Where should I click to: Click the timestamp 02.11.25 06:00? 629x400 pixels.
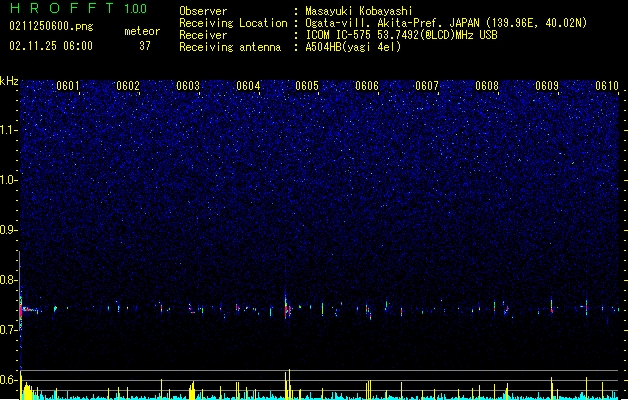click(x=51, y=46)
